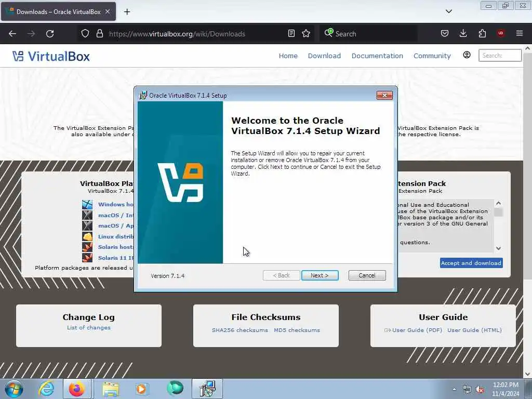The height and width of the screenshot is (399, 532).
Task: Open the Download navigation link
Action: coord(324,56)
